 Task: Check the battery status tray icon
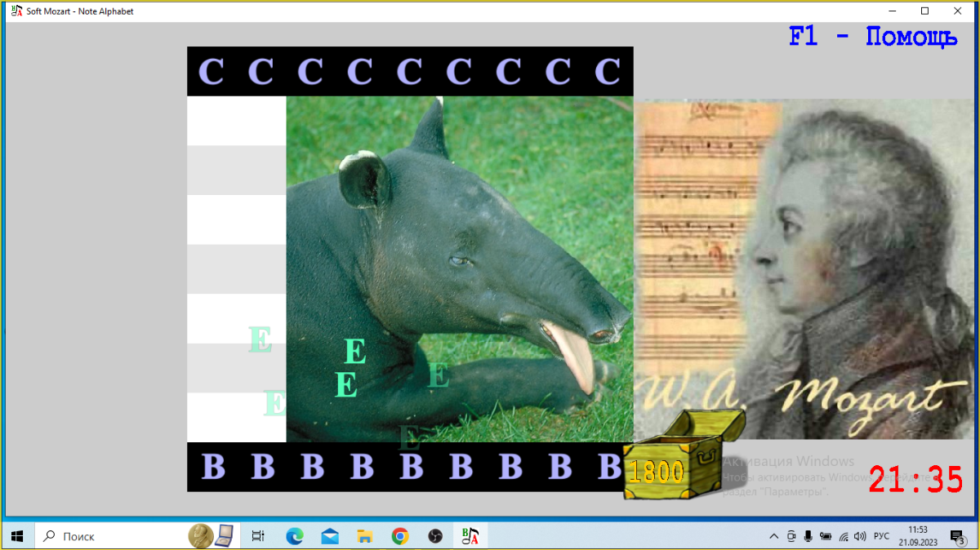pyautogui.click(x=825, y=536)
